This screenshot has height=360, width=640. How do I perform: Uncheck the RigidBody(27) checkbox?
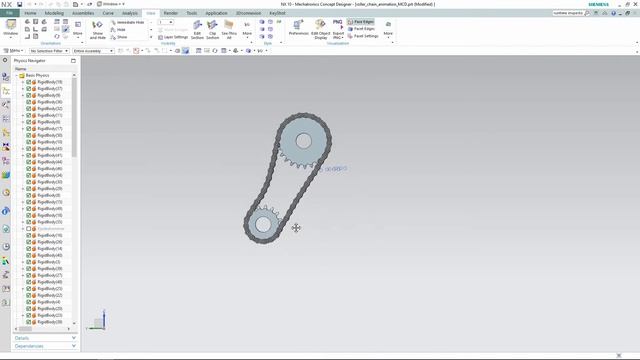tap(29, 275)
